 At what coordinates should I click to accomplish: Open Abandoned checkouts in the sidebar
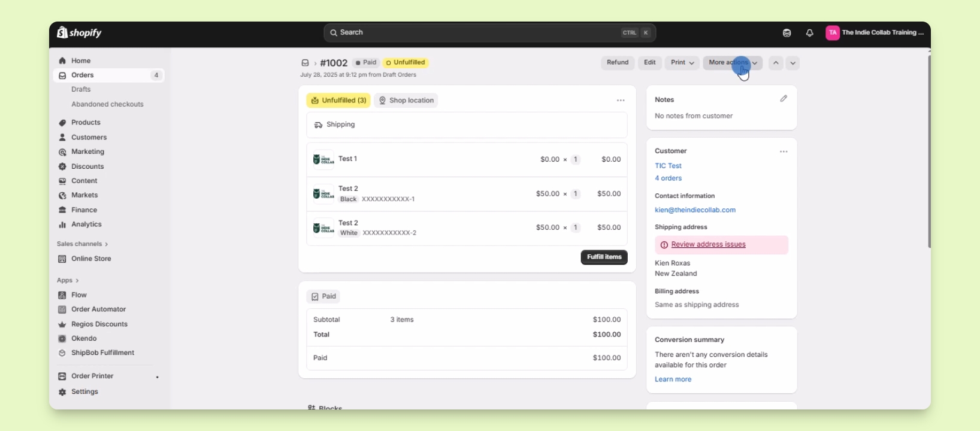(107, 104)
